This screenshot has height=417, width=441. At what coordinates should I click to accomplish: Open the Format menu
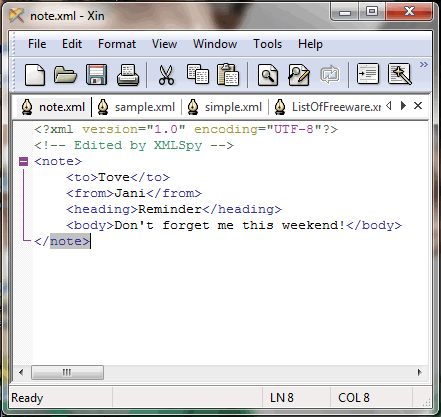(x=117, y=44)
